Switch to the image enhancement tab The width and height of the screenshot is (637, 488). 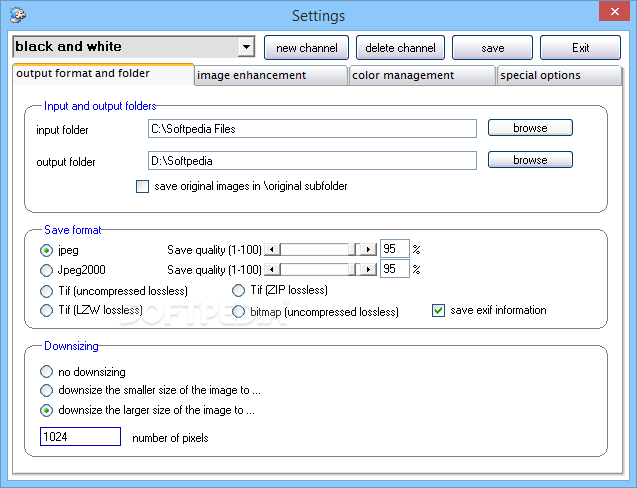pos(270,75)
